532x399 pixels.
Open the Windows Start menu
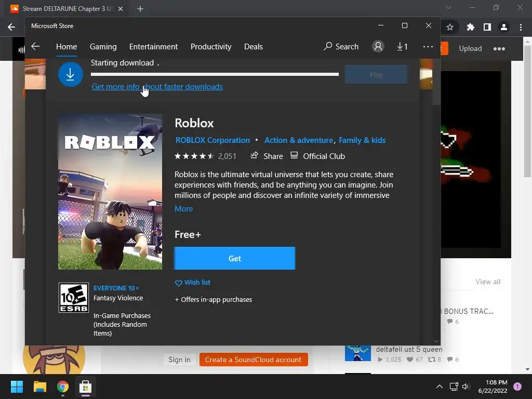tap(17, 387)
